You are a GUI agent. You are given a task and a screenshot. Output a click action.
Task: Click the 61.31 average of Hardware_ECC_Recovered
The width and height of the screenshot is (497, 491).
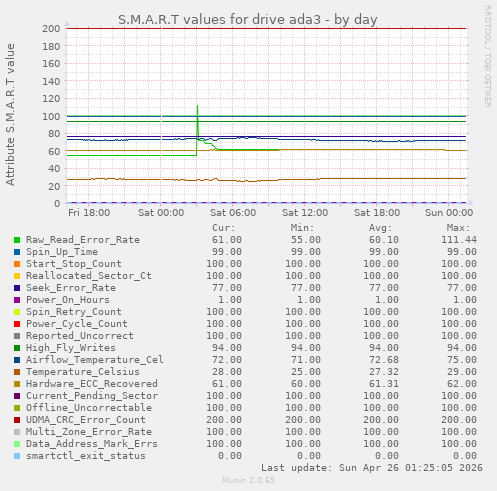pyautogui.click(x=384, y=384)
